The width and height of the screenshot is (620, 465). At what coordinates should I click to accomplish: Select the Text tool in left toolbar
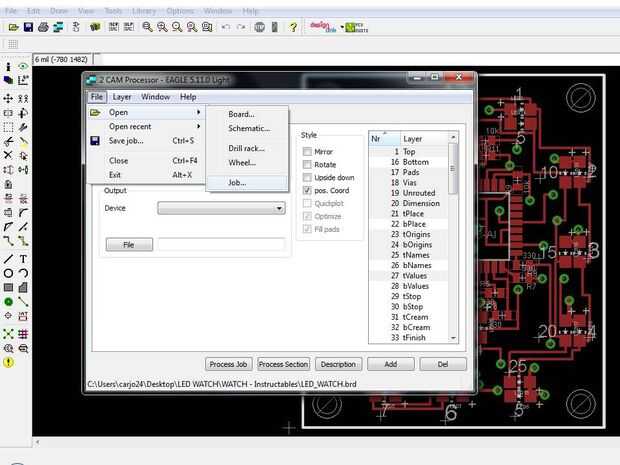[23, 258]
